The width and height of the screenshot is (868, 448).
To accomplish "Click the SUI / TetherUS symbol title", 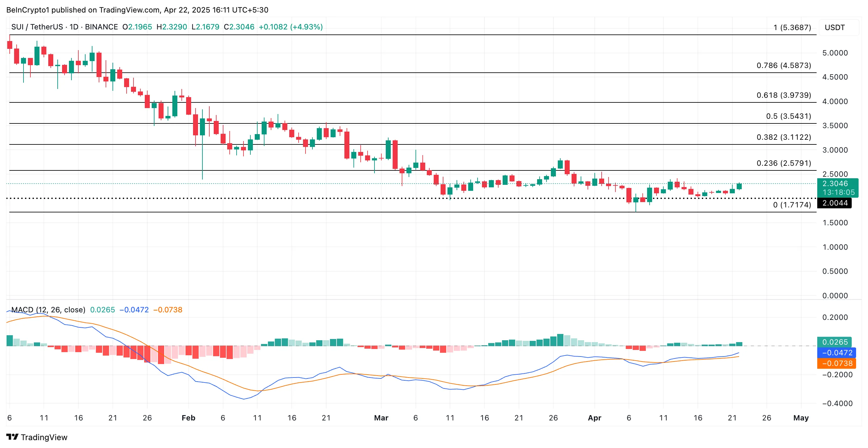I will tap(37, 27).
